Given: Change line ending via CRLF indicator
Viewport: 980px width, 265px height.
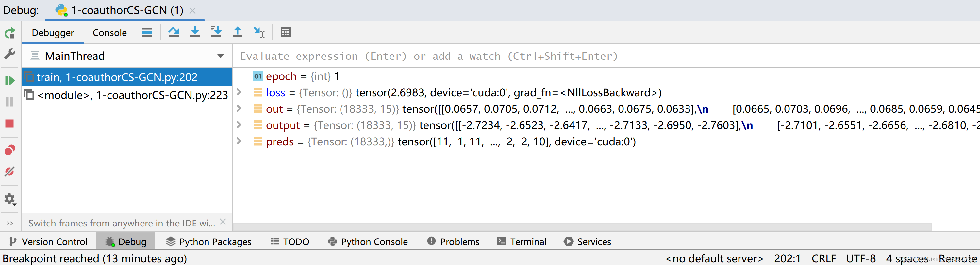Looking at the screenshot, I should tap(824, 258).
